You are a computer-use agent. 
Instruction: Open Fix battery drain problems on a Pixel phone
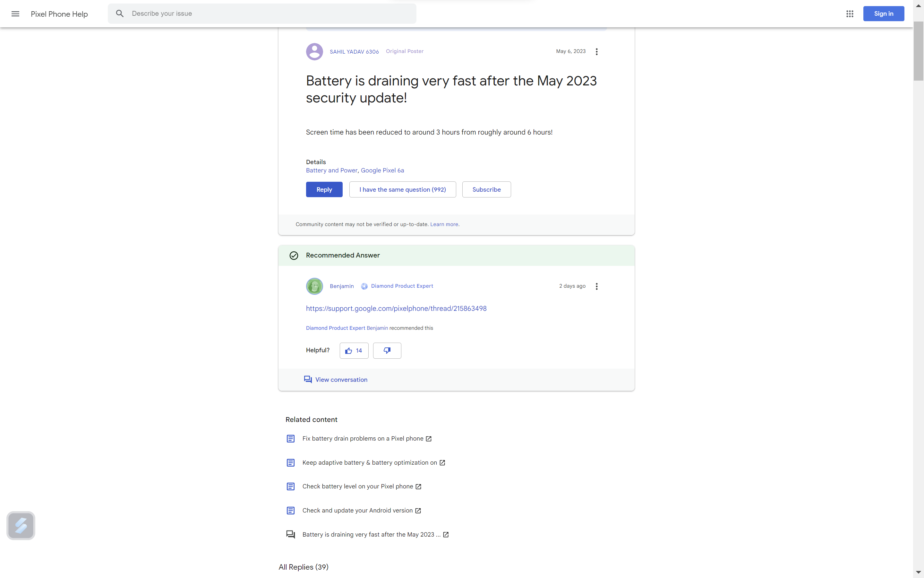363,439
